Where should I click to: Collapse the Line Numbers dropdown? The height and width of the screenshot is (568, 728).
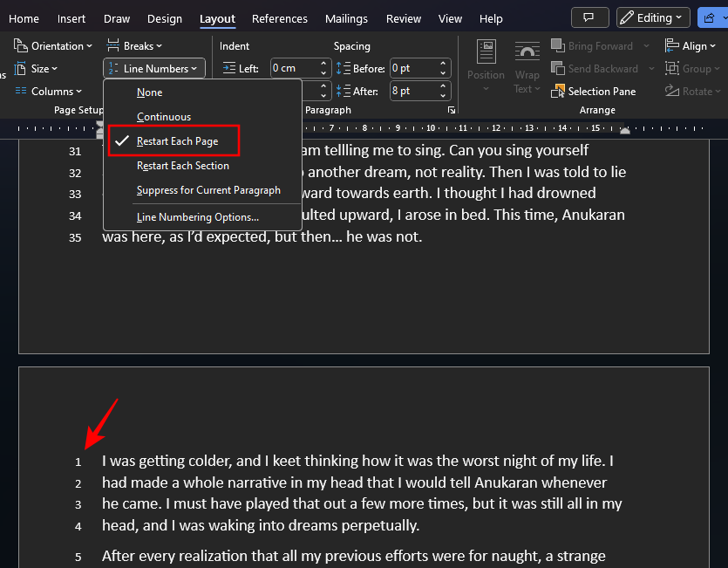[154, 69]
